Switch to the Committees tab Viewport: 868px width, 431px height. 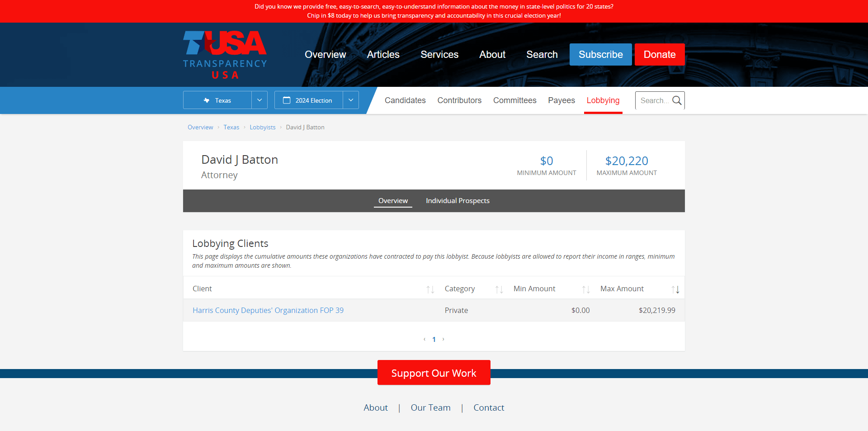515,100
